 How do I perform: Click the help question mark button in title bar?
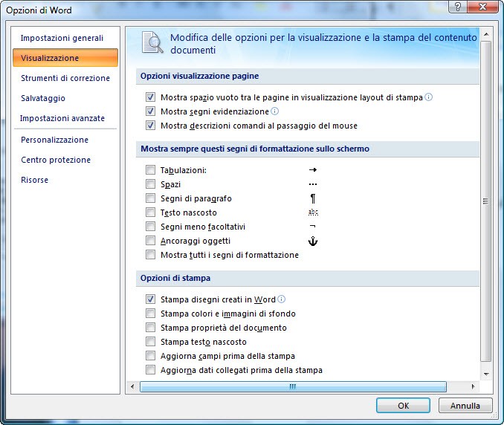[455, 7]
